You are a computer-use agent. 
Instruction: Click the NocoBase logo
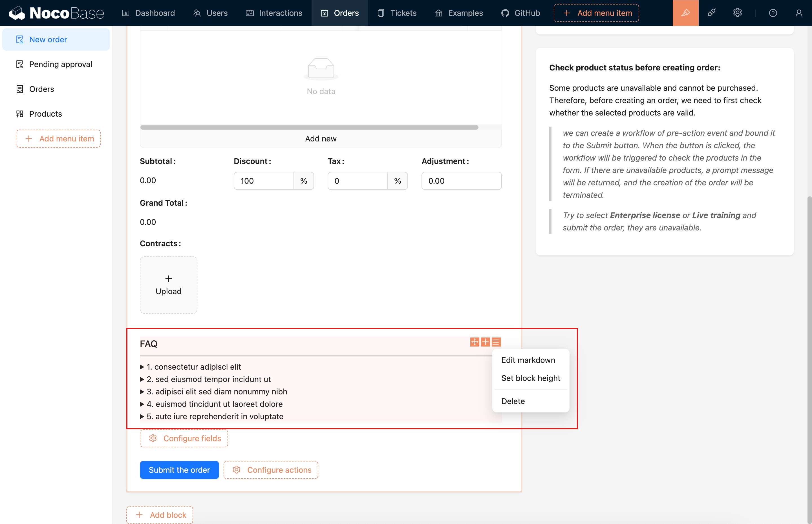tap(56, 13)
